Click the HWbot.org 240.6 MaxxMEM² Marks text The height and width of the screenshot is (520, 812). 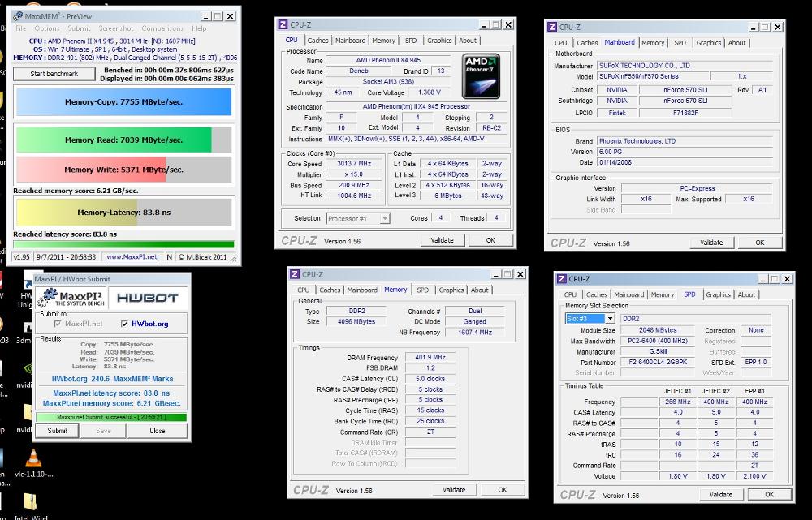[112, 380]
